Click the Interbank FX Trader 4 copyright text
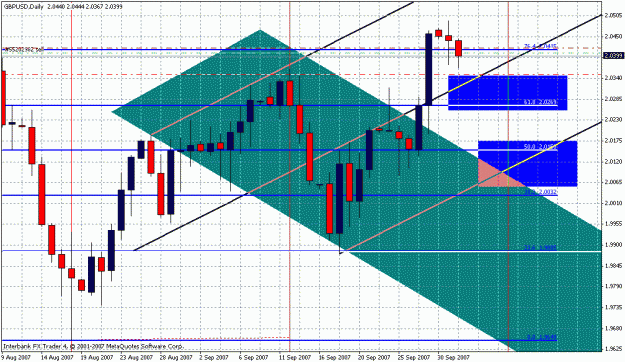The height and width of the screenshot is (362, 625). [93, 346]
